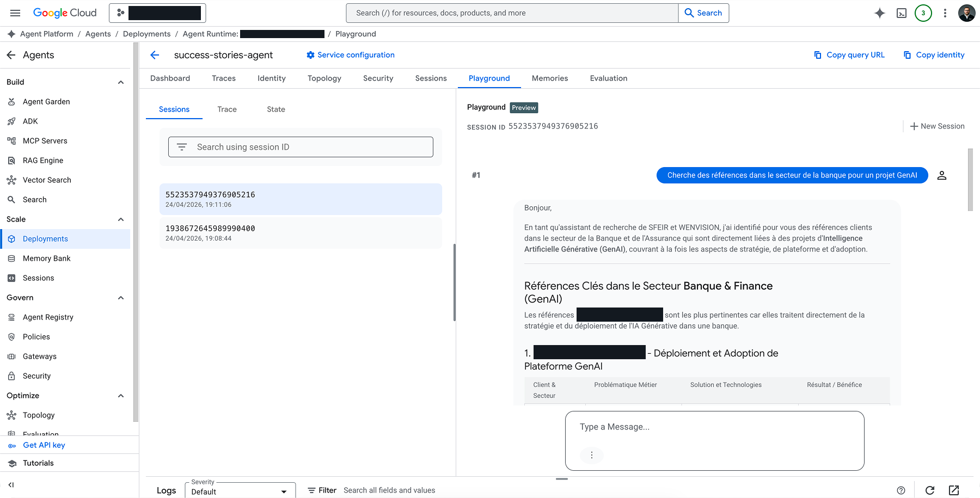Screen dimensions: 980x498
Task: Refresh logs with the reload icon
Action: pos(930,490)
